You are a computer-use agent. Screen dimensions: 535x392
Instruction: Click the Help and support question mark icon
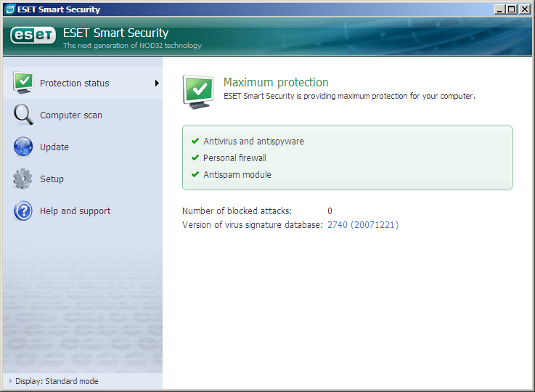click(x=23, y=211)
